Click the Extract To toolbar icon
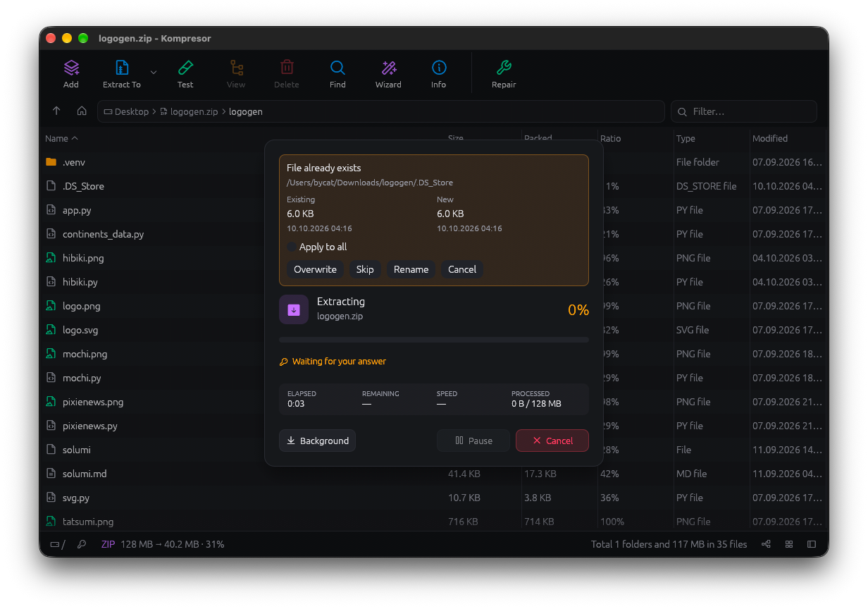Screen dimensions: 868x609 122,68
